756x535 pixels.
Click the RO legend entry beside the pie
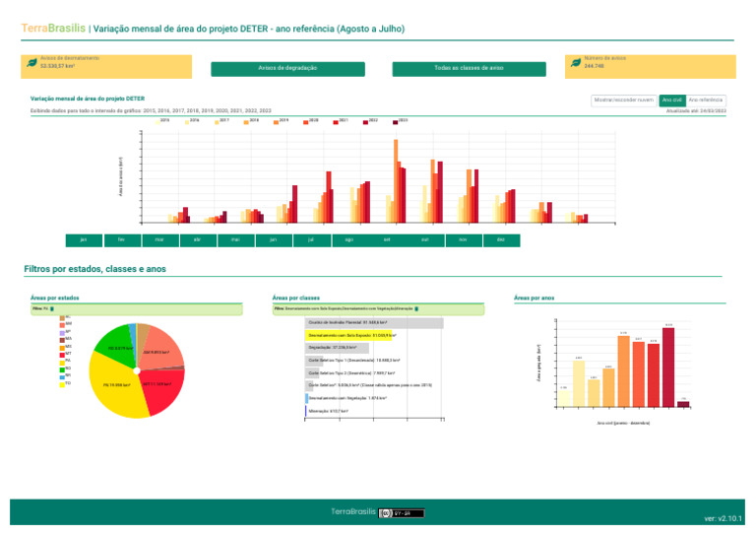point(66,369)
